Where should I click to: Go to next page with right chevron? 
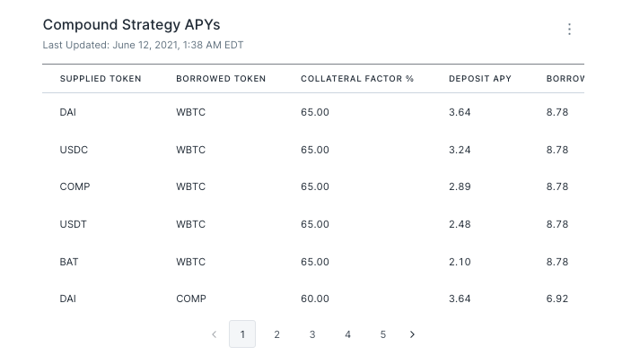pos(412,334)
